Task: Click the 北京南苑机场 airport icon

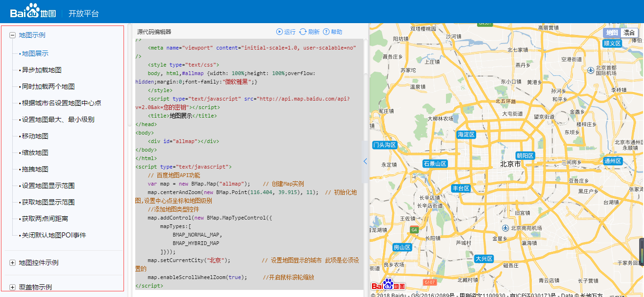Action: 505,228
